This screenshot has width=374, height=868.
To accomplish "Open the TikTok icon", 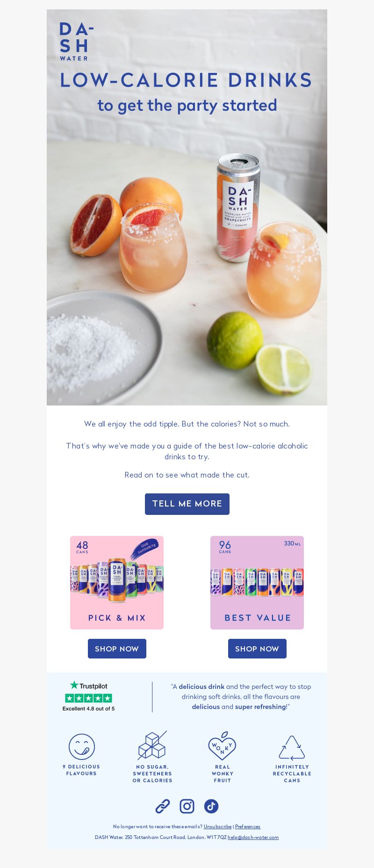I will (x=211, y=806).
